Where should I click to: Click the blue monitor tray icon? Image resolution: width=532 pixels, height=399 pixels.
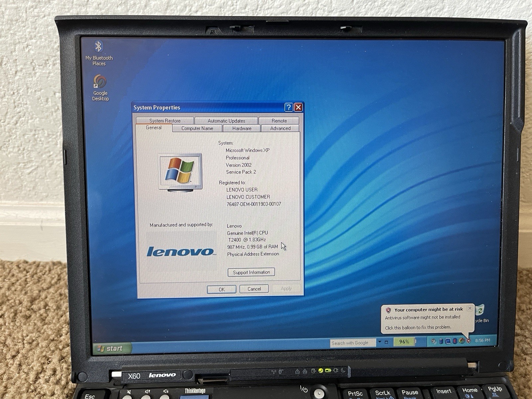448,341
